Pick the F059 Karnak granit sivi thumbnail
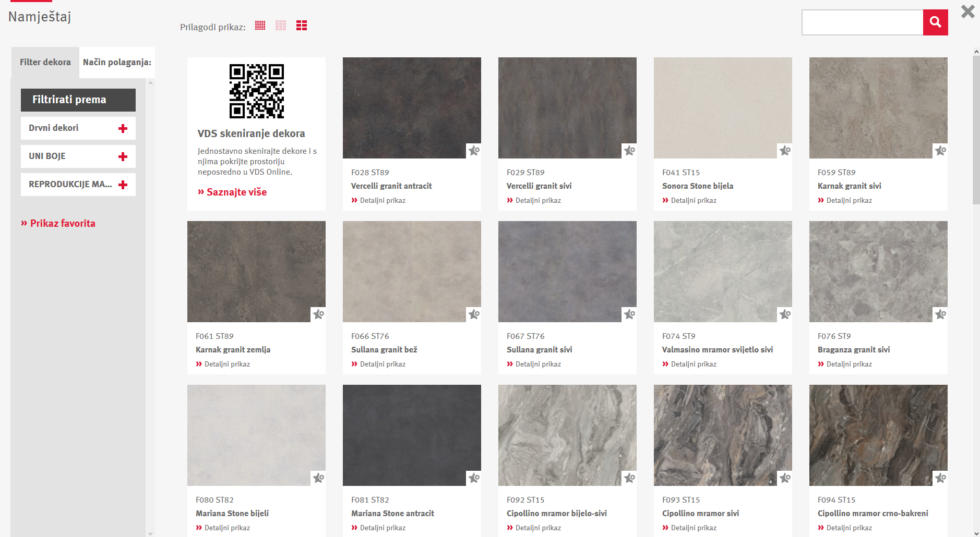 coord(878,108)
